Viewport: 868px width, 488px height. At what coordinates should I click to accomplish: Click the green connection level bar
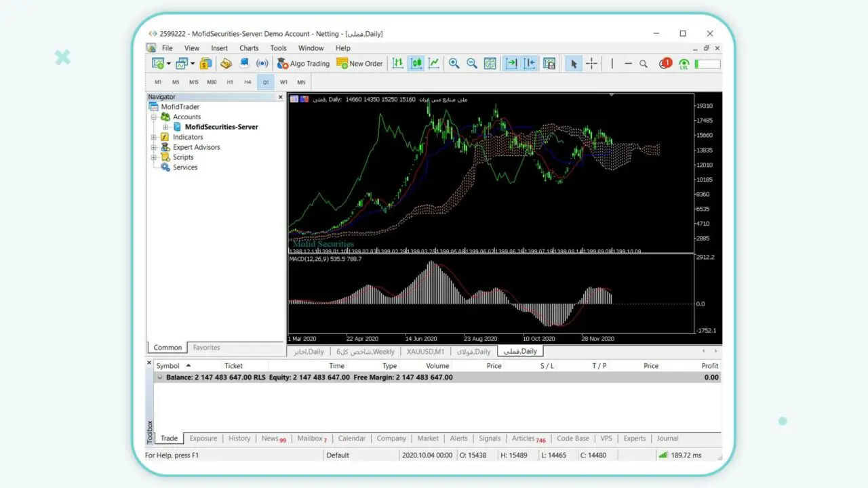point(707,64)
